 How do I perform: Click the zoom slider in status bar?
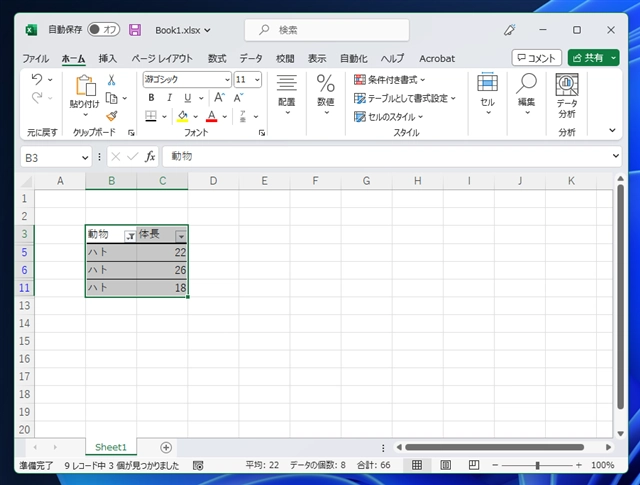tap(537, 465)
